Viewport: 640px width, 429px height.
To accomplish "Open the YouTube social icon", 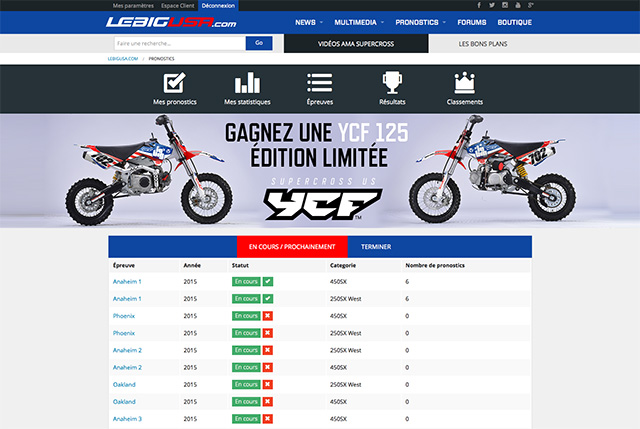I will pyautogui.click(x=518, y=5).
